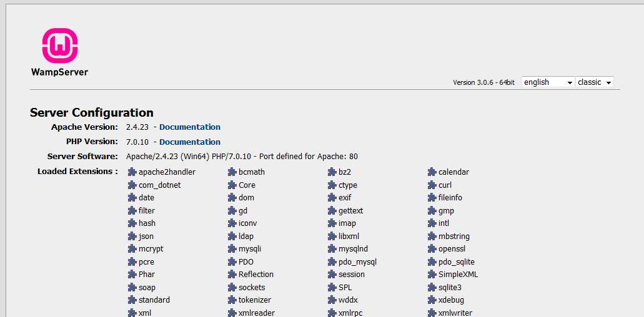The image size is (644, 317).
Task: Click the puzzle icon beside libxml
Action: click(332, 237)
